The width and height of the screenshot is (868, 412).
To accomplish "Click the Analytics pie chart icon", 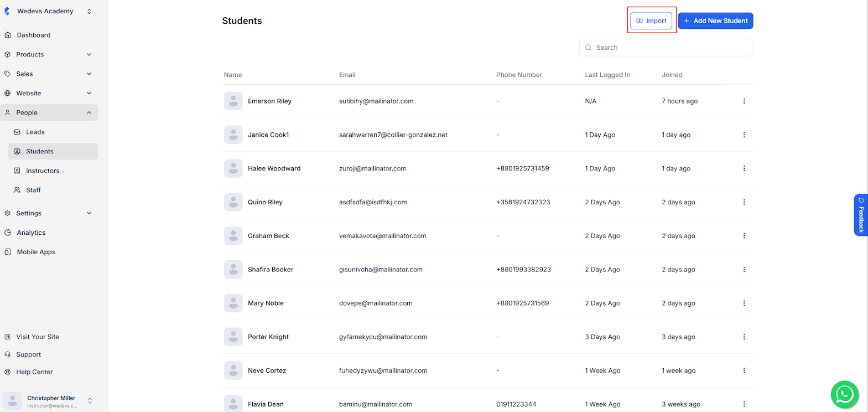I will (x=8, y=233).
